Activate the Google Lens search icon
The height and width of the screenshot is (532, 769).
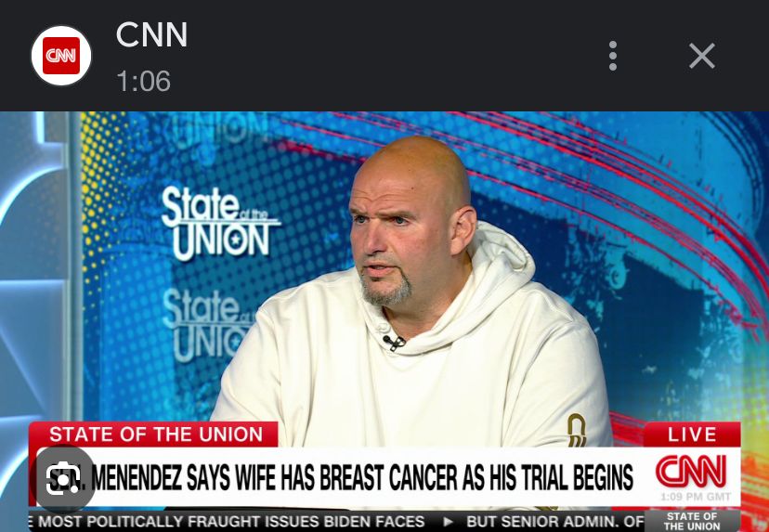63,478
